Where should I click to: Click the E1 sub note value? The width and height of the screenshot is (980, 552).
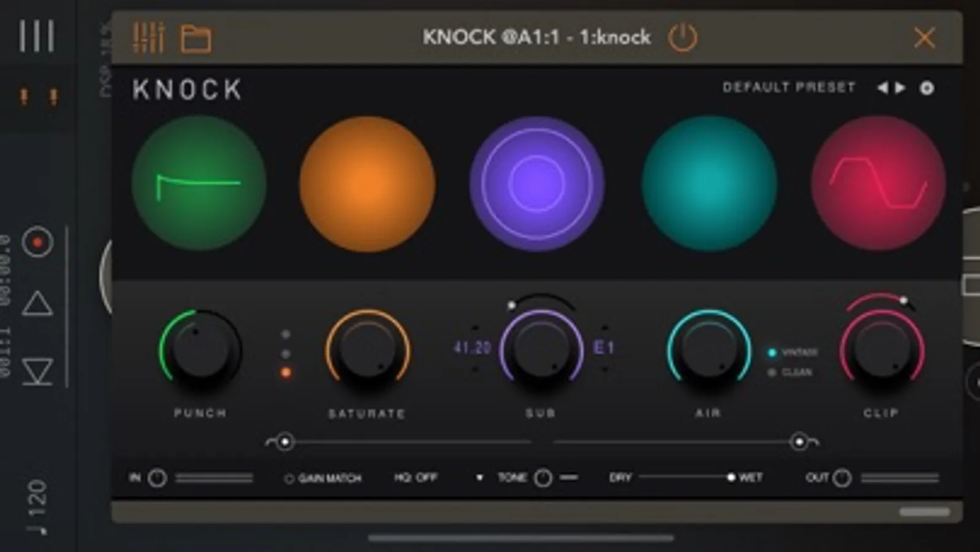[604, 348]
